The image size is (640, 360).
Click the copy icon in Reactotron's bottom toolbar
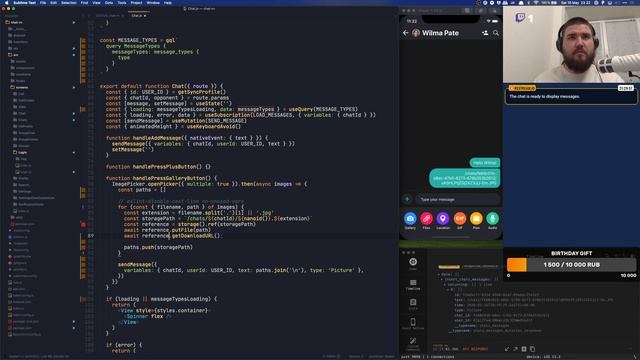click(x=533, y=349)
